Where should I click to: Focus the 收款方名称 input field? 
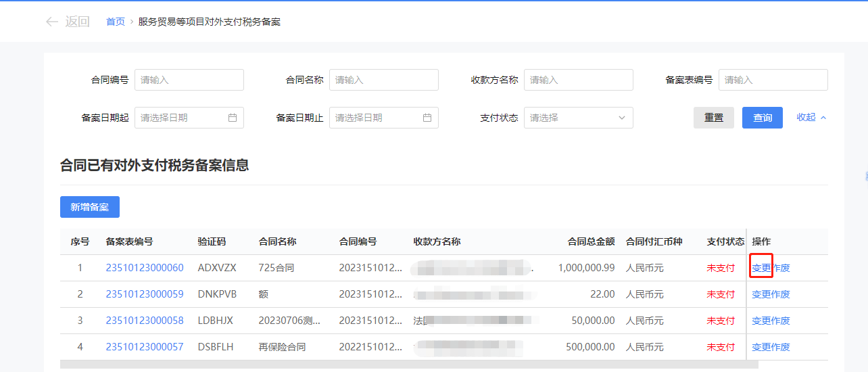coord(578,80)
